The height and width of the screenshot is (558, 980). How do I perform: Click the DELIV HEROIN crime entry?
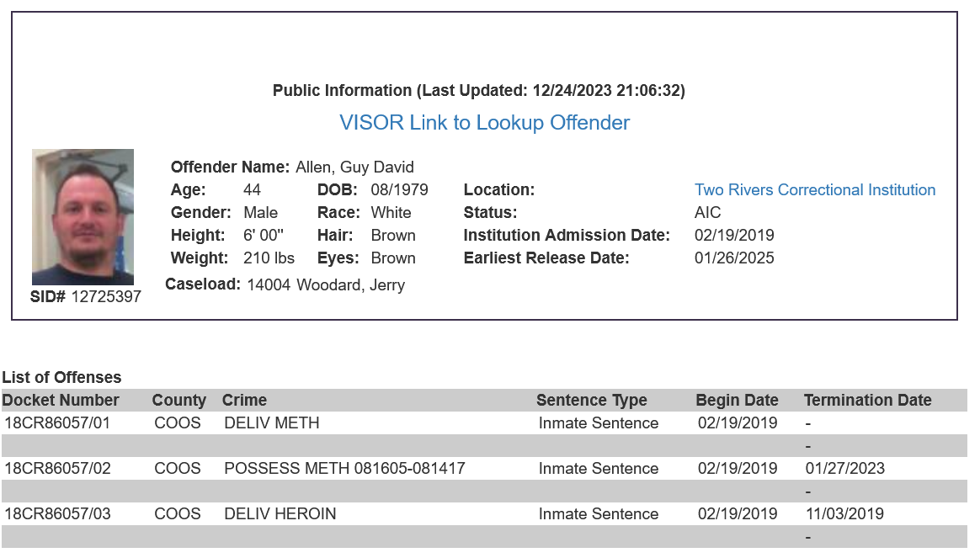[280, 513]
